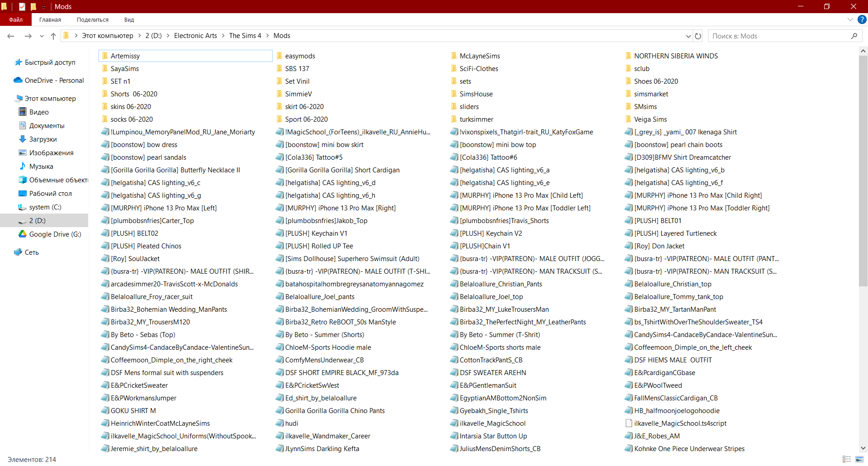Open the Artemissy folder

[125, 56]
